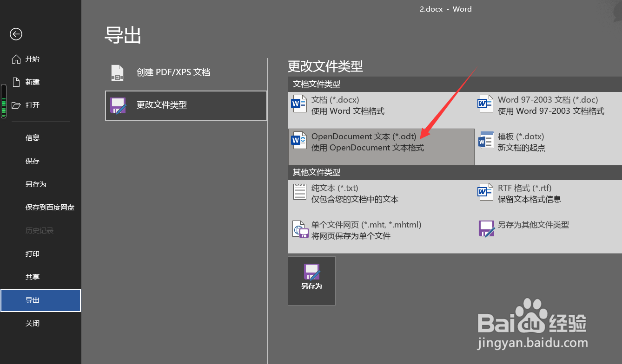Viewport: 622px width, 364px height.
Task: Click the 单个文件网页 globe icon
Action: click(x=301, y=229)
